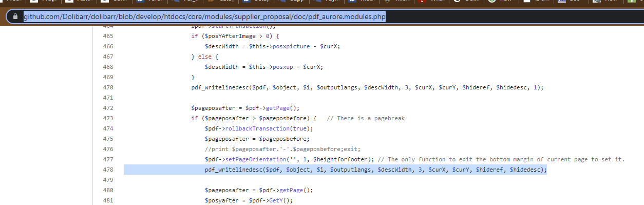Screen dimensions: 644x205
Task: Click the padlock icon in address bar
Action: [x=16, y=17]
